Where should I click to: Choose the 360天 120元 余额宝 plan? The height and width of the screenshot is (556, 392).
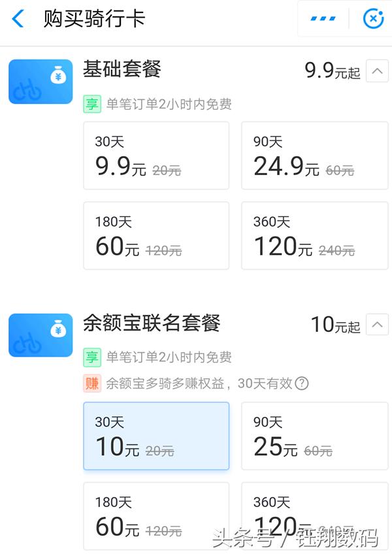point(314,515)
